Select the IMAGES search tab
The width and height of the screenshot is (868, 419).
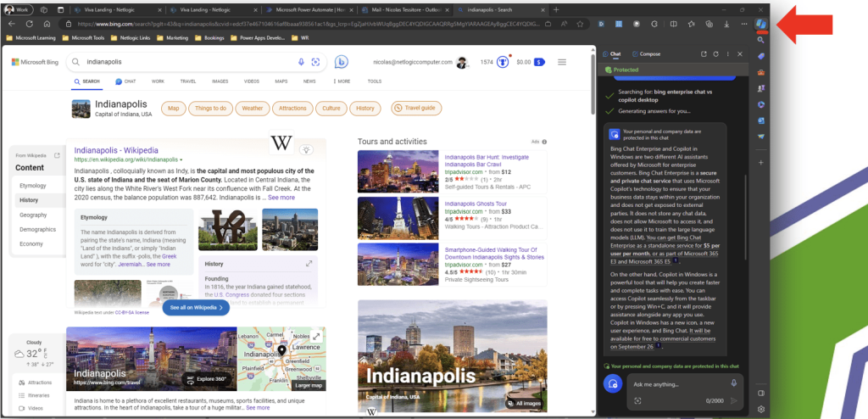(220, 81)
